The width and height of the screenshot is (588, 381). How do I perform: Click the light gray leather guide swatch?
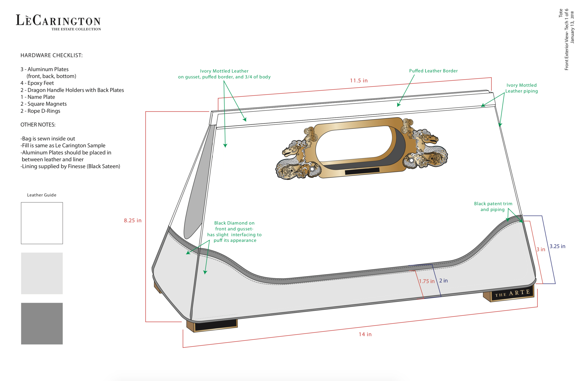tap(42, 273)
